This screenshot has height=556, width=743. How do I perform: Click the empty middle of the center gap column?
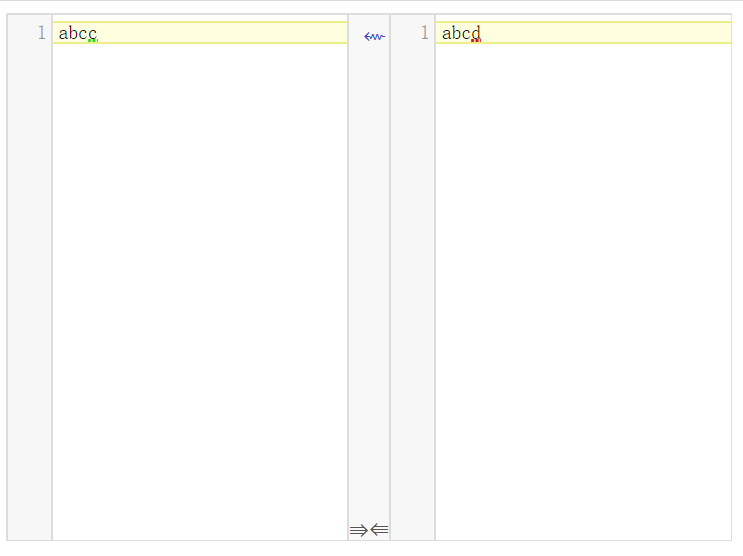click(x=368, y=280)
